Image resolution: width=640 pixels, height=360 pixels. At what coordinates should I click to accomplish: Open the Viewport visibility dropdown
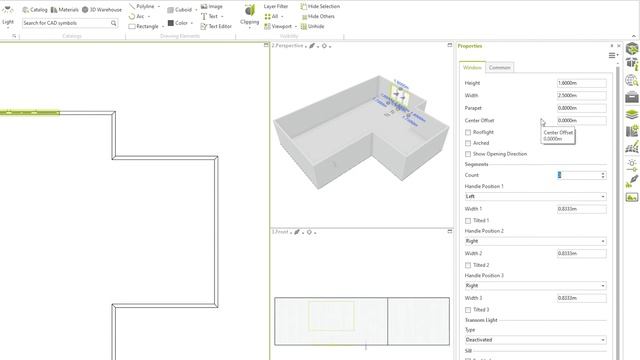click(x=281, y=26)
